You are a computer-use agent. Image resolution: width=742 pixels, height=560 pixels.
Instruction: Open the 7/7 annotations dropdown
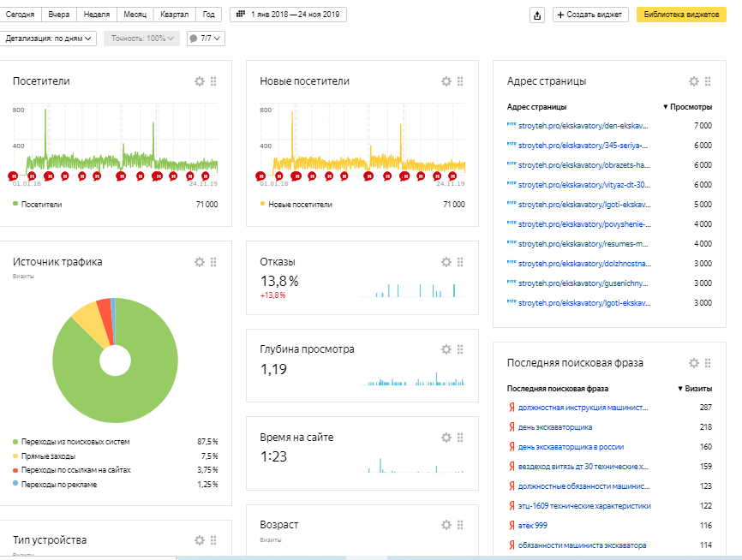tap(206, 39)
